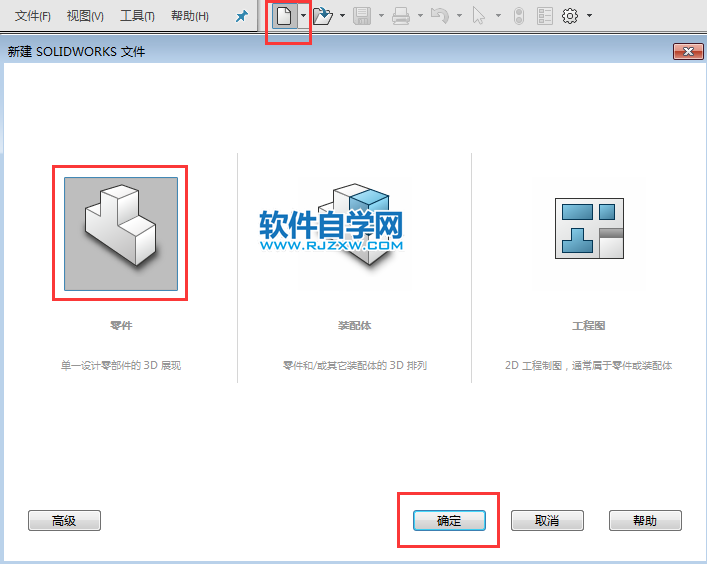Click the 高级 button
Image resolution: width=707 pixels, height=564 pixels.
pos(64,521)
